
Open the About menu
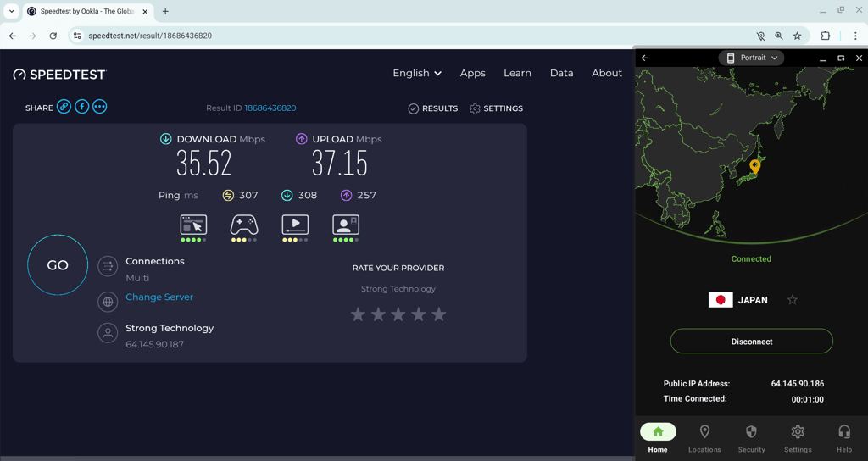click(x=607, y=73)
